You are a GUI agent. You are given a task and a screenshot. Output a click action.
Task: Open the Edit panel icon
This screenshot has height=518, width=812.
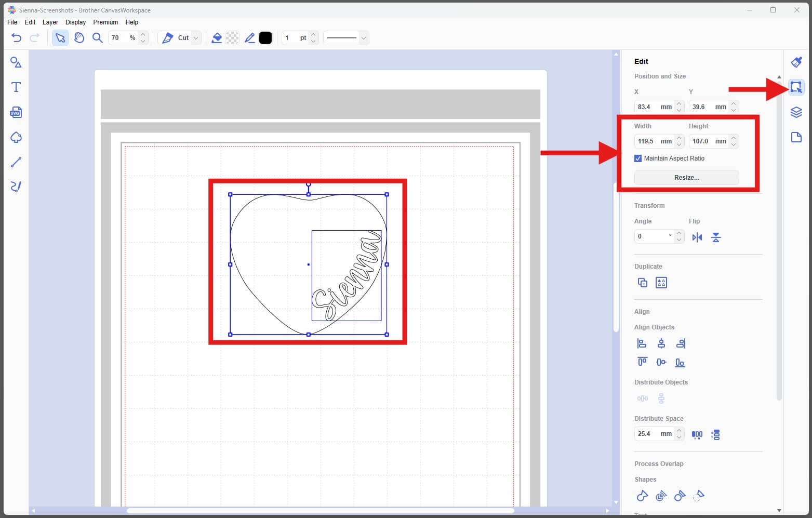(796, 87)
